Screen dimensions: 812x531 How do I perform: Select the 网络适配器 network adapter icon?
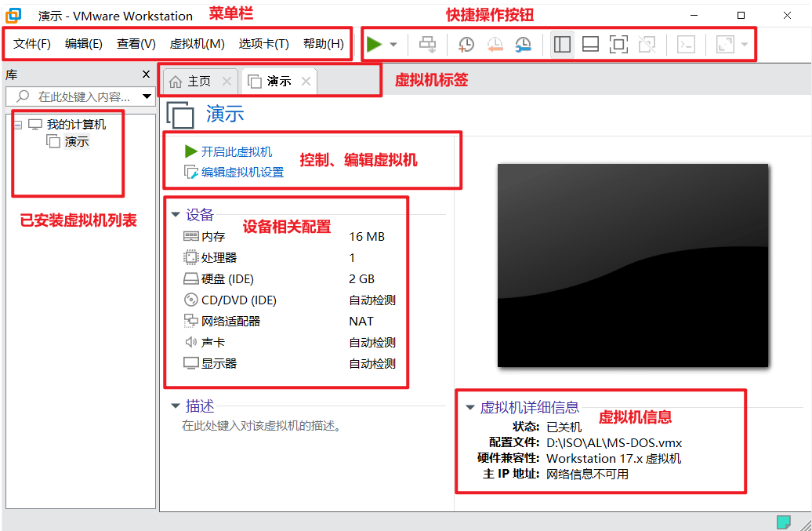click(188, 321)
